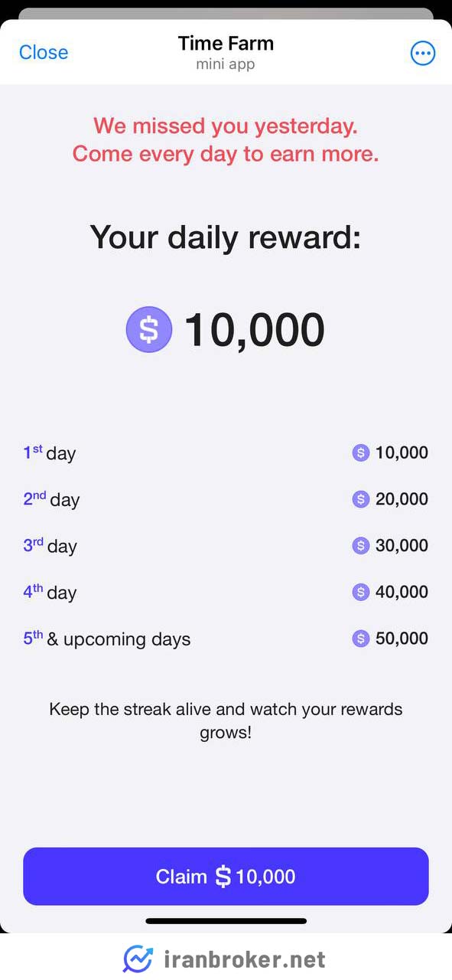Tap the home indicator bar at bottom
The image size is (452, 980).
(226, 921)
